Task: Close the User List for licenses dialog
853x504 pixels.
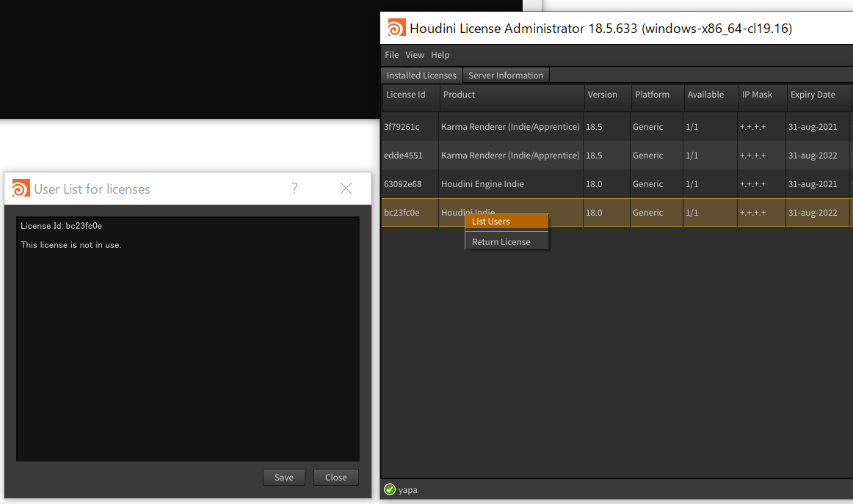Action: tap(346, 188)
